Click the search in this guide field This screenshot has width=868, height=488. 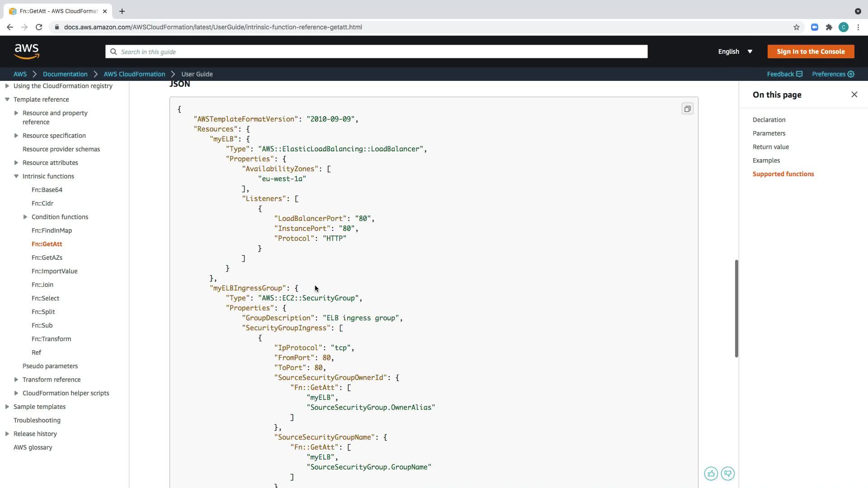pyautogui.click(x=376, y=52)
